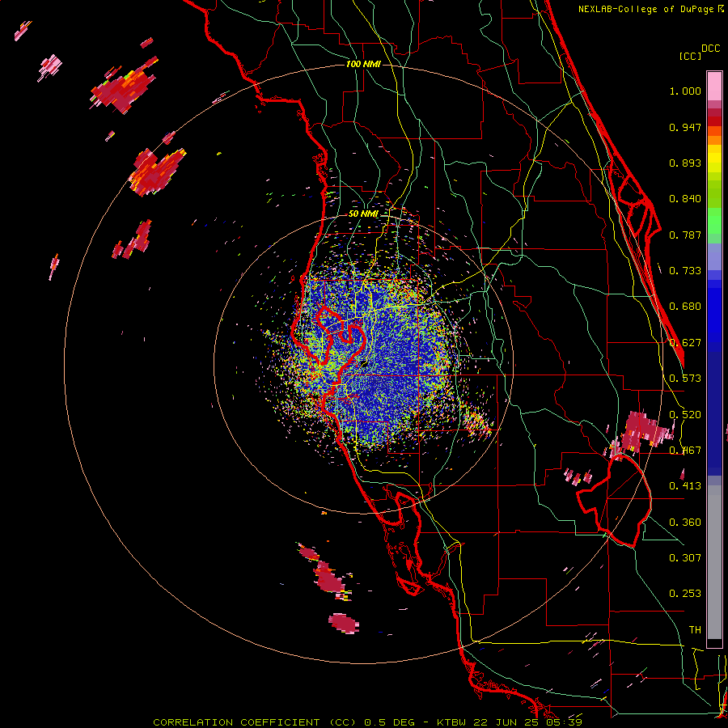
Task: Select the 0.787 color scale value
Action: click(x=685, y=235)
